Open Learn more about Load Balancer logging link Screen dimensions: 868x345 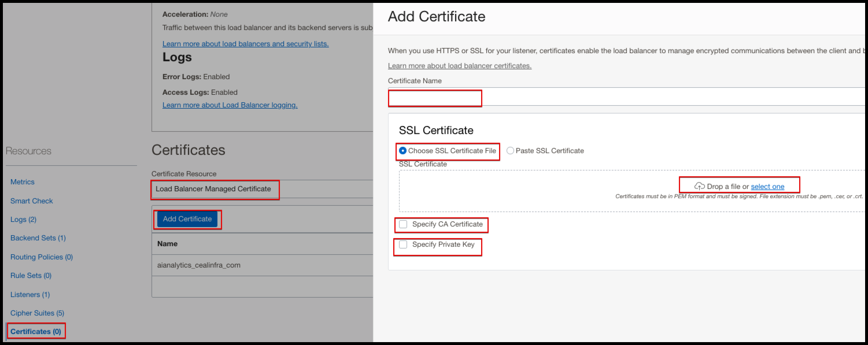pos(230,105)
